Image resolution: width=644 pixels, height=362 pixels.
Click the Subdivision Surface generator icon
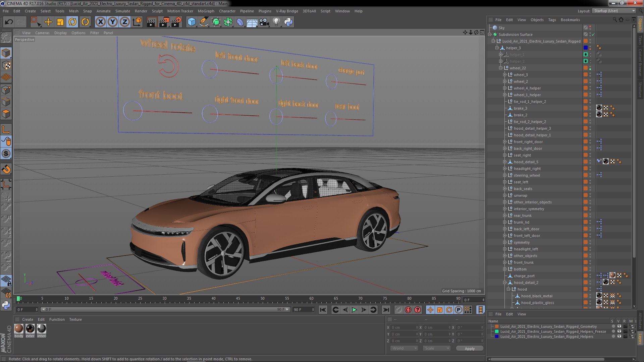coord(216,22)
